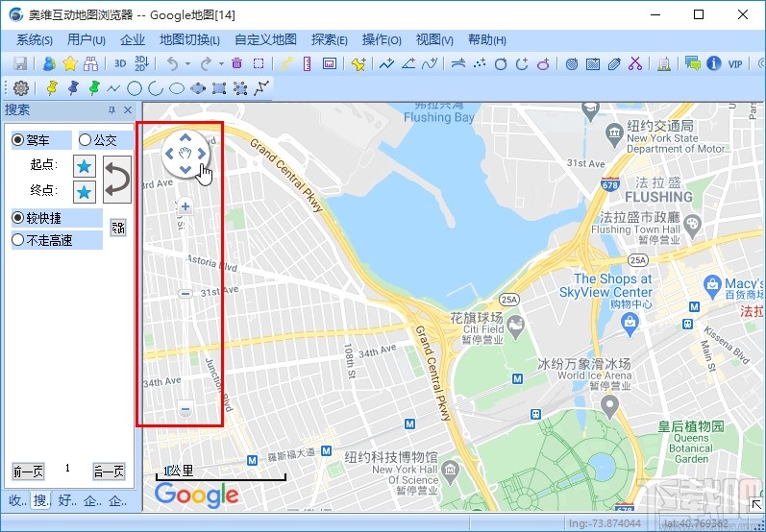Select the purple ruler measure tool
Image resolution: width=766 pixels, height=532 pixels.
point(308,63)
